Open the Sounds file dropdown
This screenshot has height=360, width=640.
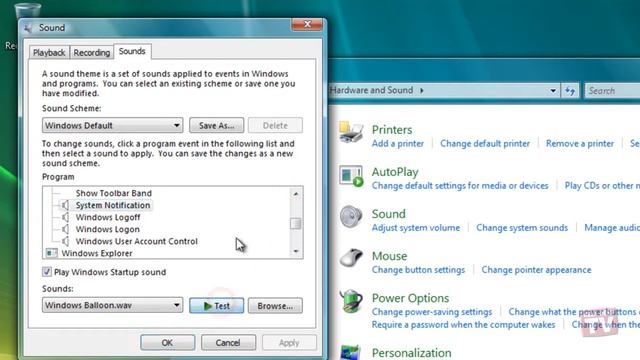point(112,305)
